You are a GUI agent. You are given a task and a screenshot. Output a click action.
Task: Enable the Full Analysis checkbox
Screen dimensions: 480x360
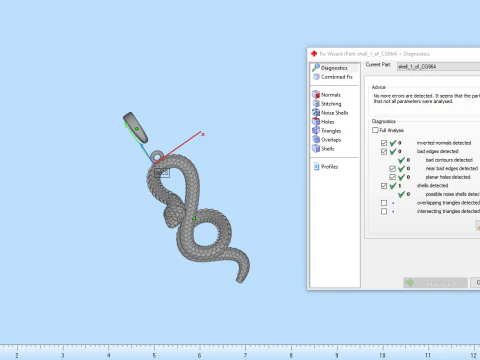coord(375,130)
